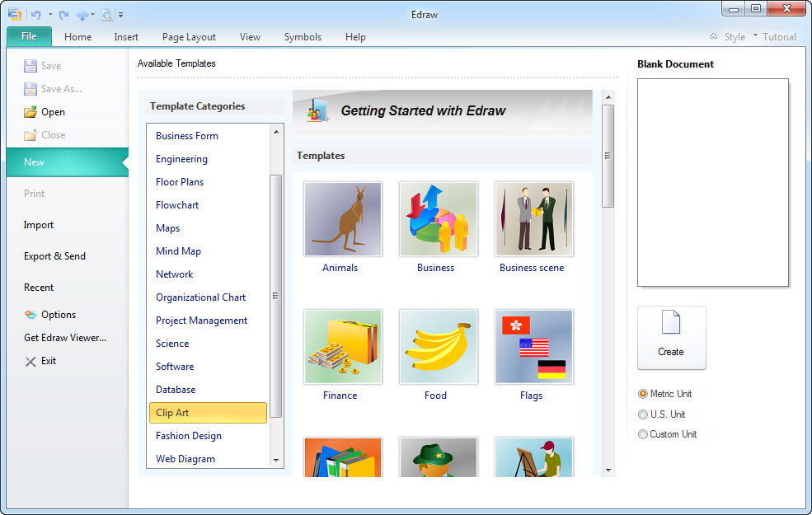This screenshot has height=515, width=812.
Task: Click the category list scrollbar thumb
Action: [276, 296]
